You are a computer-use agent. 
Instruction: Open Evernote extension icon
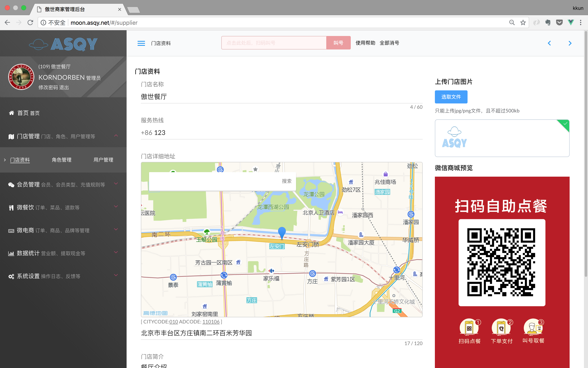tap(548, 23)
